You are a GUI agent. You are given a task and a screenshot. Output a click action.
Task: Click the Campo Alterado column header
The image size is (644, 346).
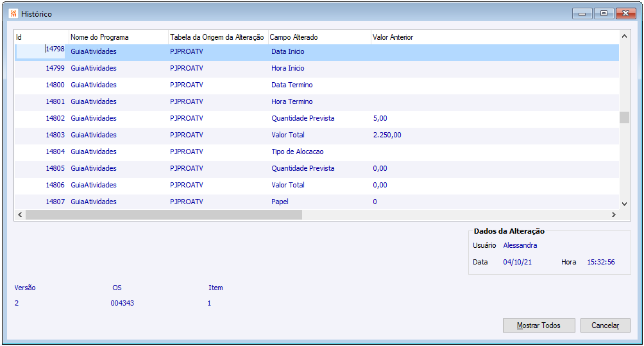[x=319, y=37]
